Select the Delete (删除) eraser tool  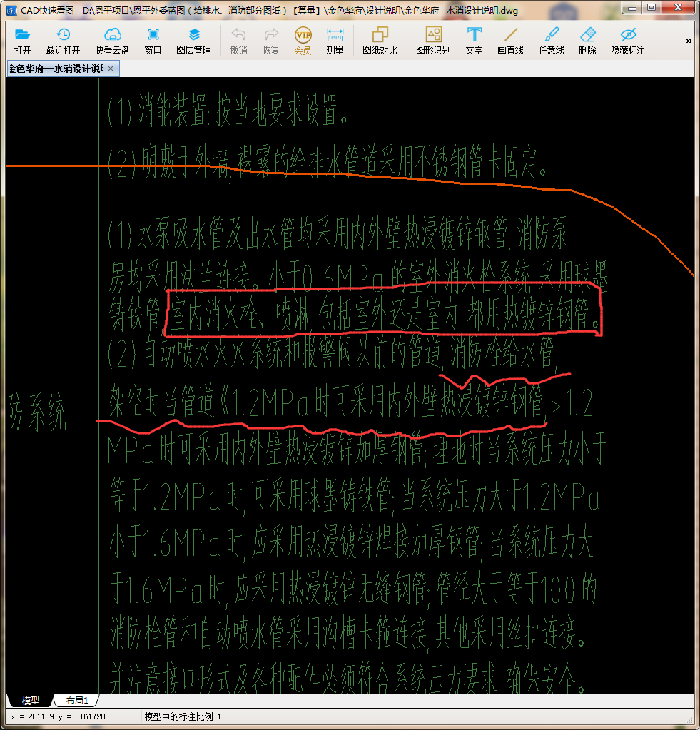click(587, 41)
